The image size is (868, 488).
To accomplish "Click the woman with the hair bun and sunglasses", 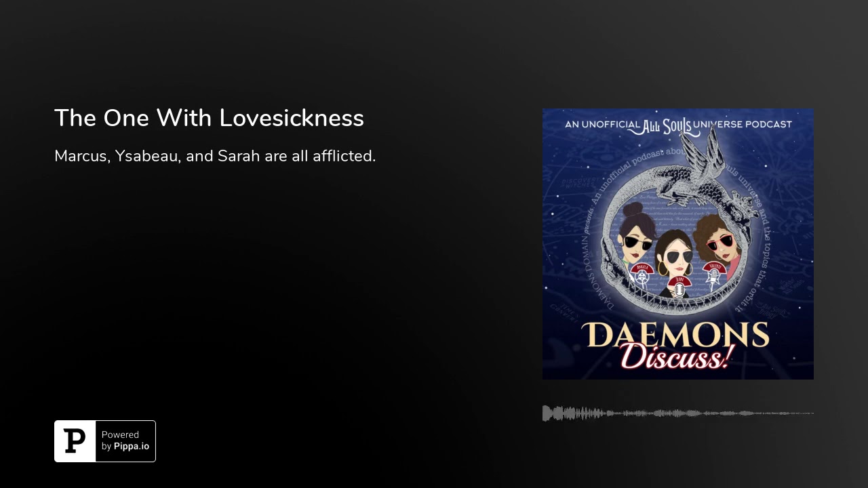I will [x=637, y=234].
